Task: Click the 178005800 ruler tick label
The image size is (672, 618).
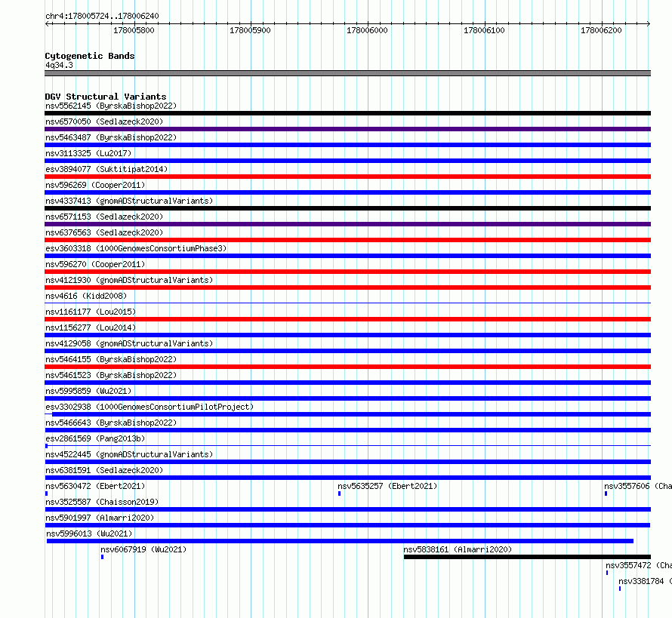Action: (x=134, y=30)
